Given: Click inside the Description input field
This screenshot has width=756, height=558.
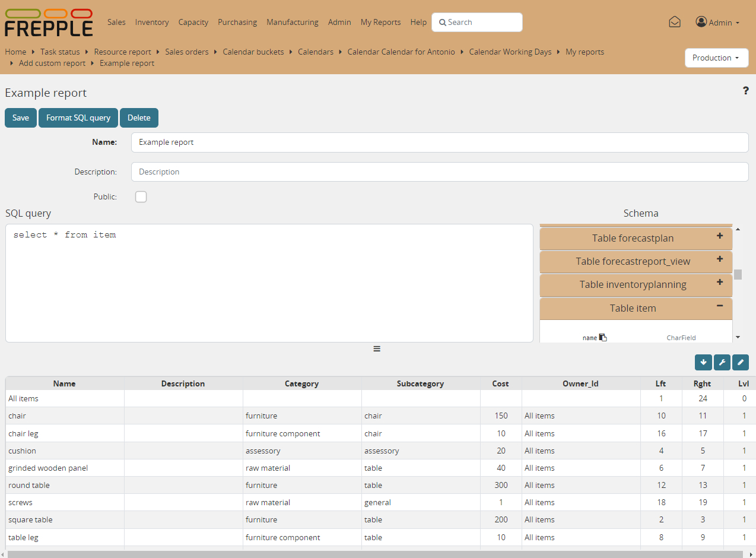Looking at the screenshot, I should pyautogui.click(x=356, y=172).
